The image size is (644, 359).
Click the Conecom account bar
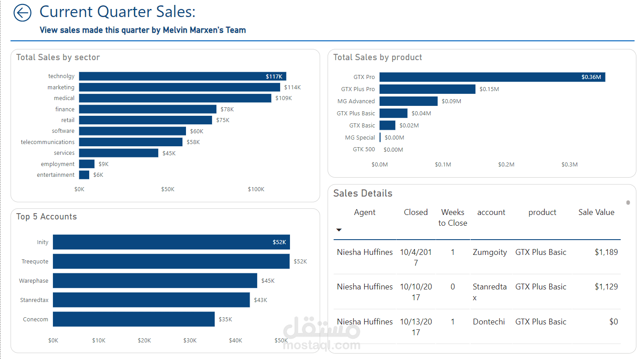tap(134, 319)
